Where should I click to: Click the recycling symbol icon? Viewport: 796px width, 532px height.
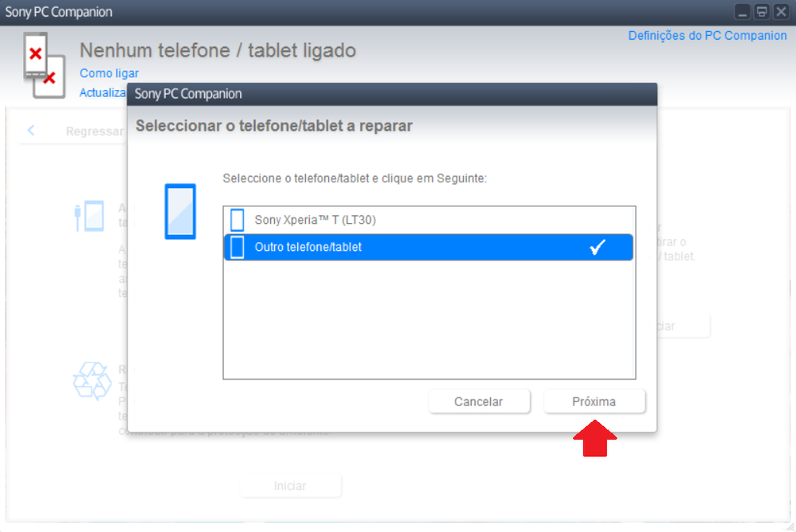(92, 381)
